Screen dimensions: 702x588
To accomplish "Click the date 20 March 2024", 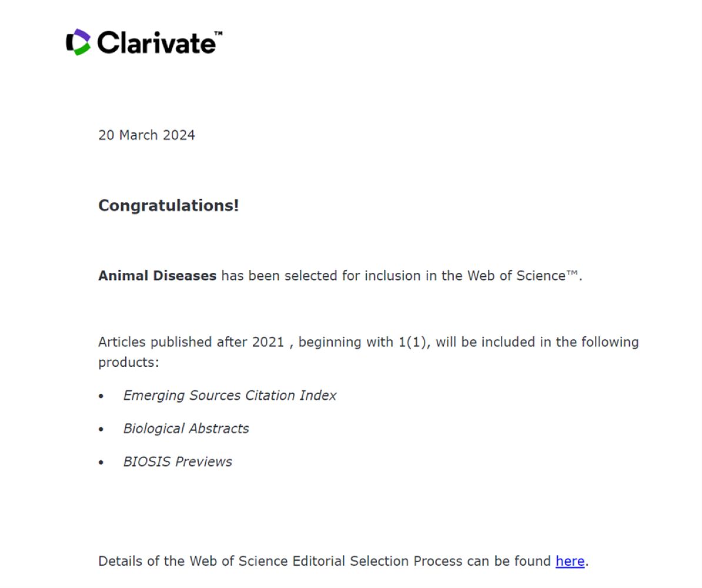I will tap(146, 135).
